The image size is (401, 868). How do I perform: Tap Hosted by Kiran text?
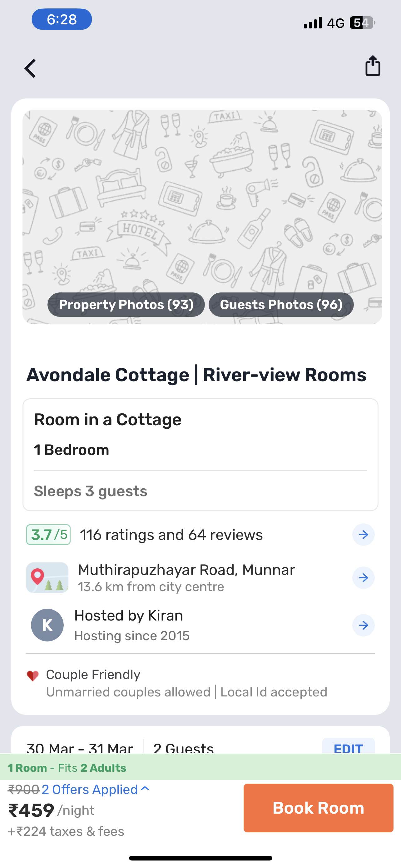coord(129,616)
